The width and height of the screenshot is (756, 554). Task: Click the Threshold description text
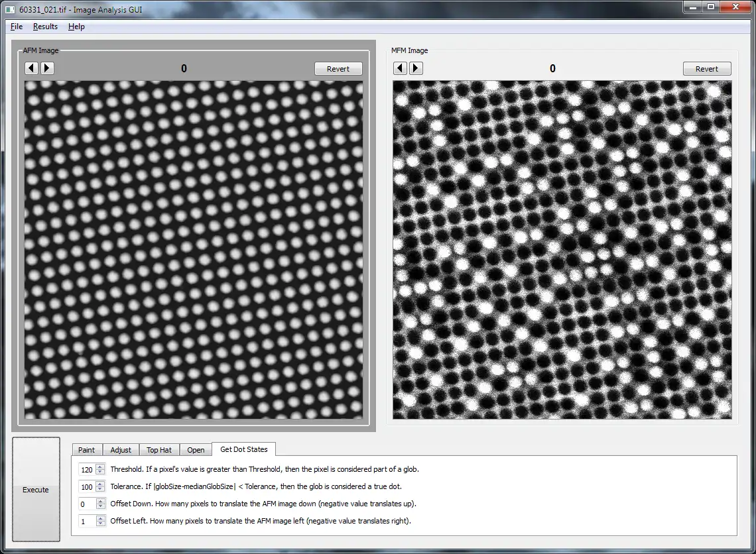(x=264, y=469)
